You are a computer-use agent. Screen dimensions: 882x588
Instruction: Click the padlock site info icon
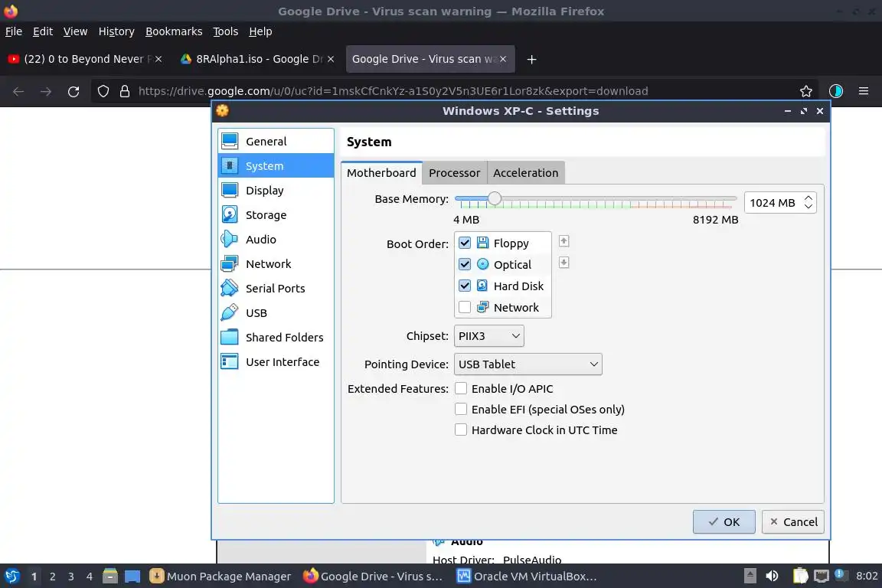[124, 91]
